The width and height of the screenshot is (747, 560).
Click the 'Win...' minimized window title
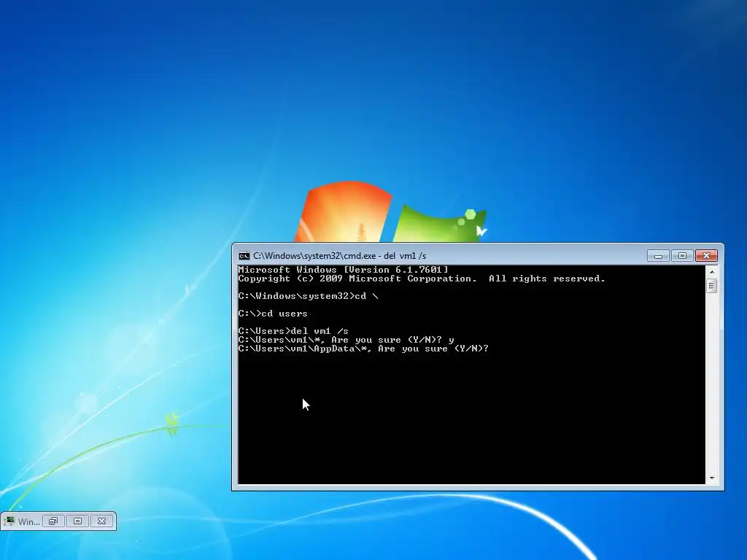tap(28, 522)
